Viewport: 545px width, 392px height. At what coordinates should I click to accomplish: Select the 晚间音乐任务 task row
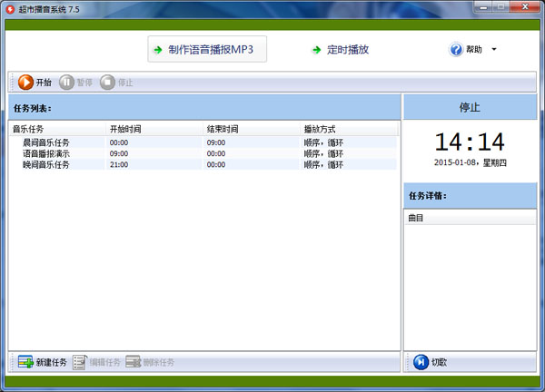pos(46,164)
